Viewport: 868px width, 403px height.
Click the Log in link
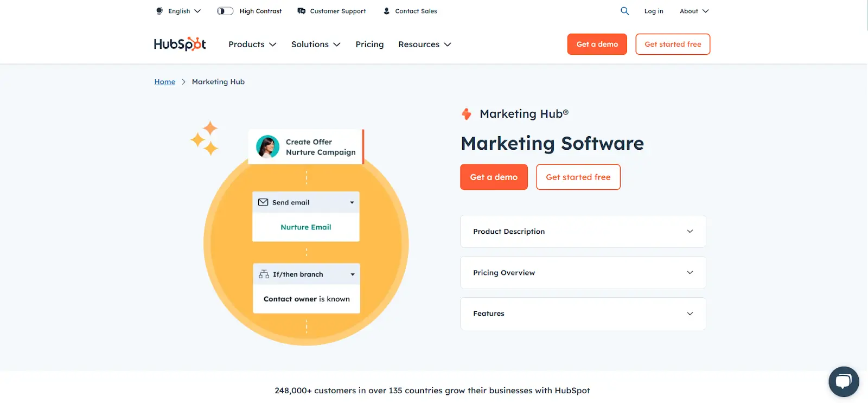654,11
